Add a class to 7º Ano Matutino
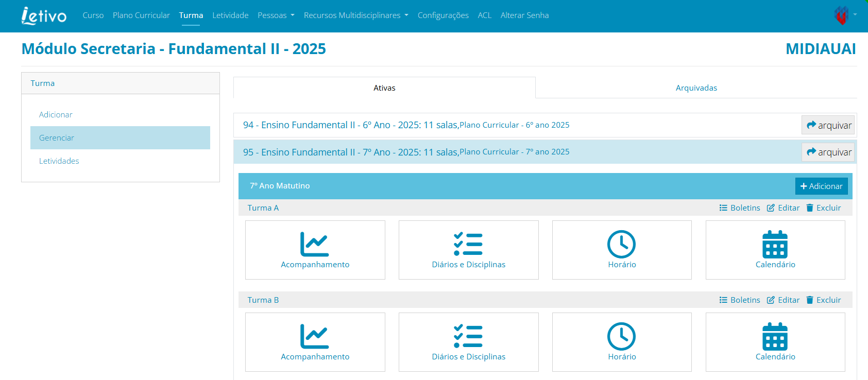868x380 pixels. tap(821, 186)
